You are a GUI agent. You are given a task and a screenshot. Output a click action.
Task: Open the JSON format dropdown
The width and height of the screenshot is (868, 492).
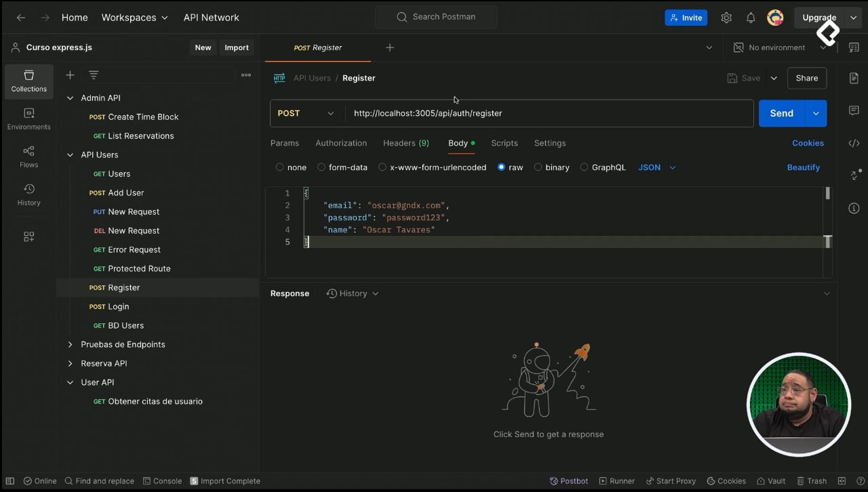click(x=656, y=167)
